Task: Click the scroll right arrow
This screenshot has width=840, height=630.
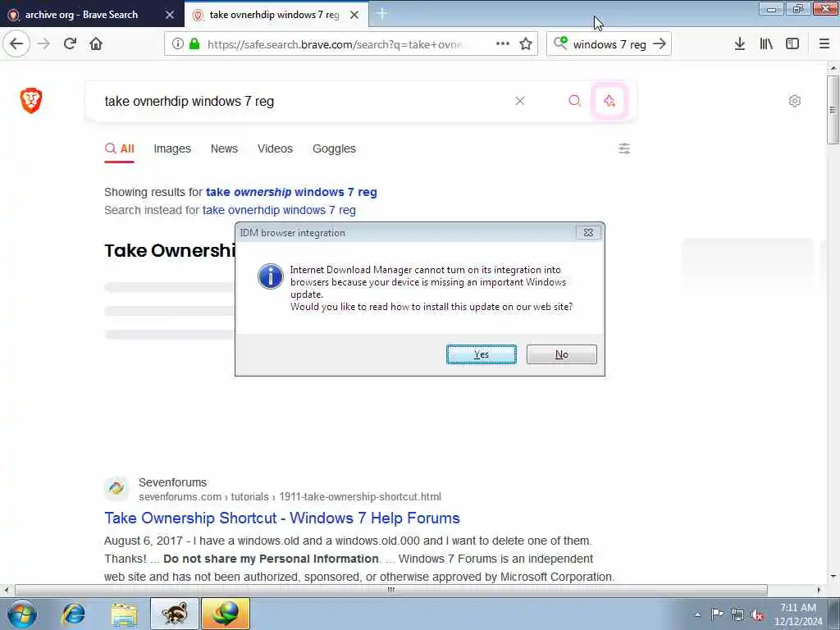Action: tap(819, 590)
